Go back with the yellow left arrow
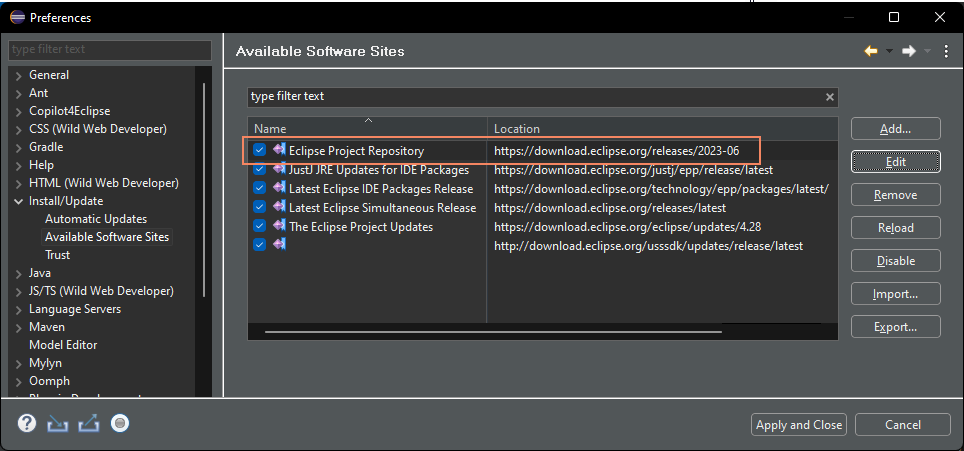 [871, 52]
